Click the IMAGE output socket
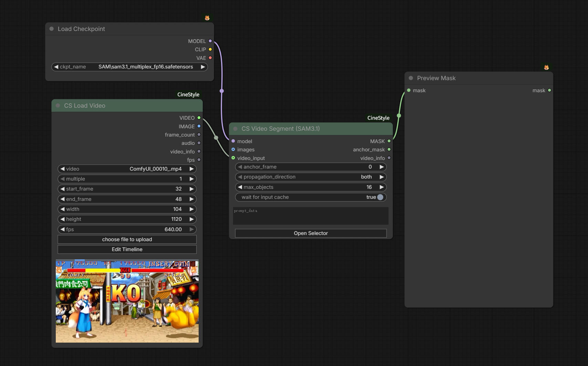 coord(199,126)
